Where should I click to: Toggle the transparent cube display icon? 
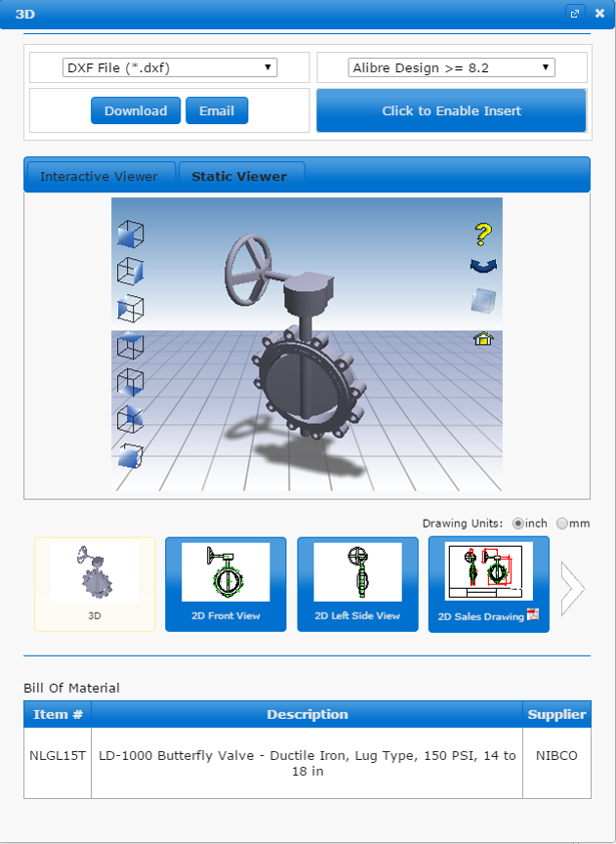pyautogui.click(x=482, y=301)
